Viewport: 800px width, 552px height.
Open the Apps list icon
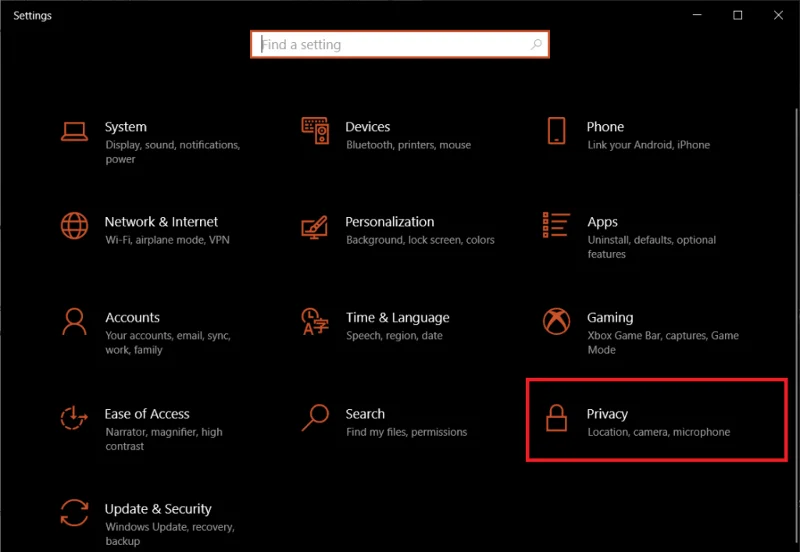pyautogui.click(x=556, y=225)
